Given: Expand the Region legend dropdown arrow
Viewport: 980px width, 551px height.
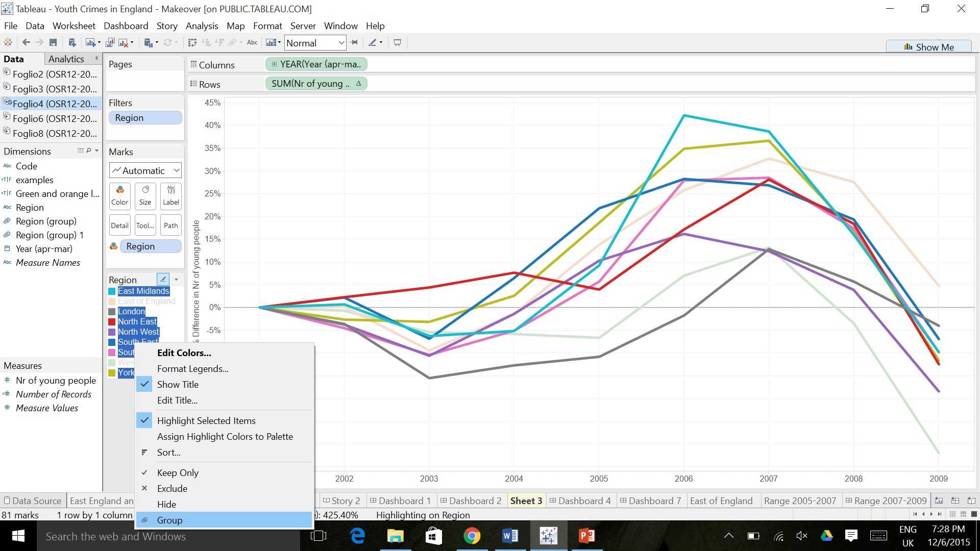Looking at the screenshot, I should [177, 280].
